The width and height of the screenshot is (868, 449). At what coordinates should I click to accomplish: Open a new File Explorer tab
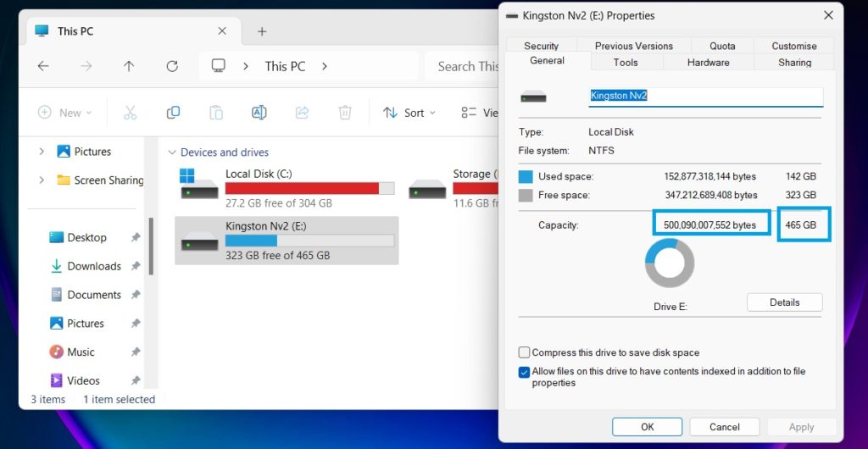click(262, 31)
